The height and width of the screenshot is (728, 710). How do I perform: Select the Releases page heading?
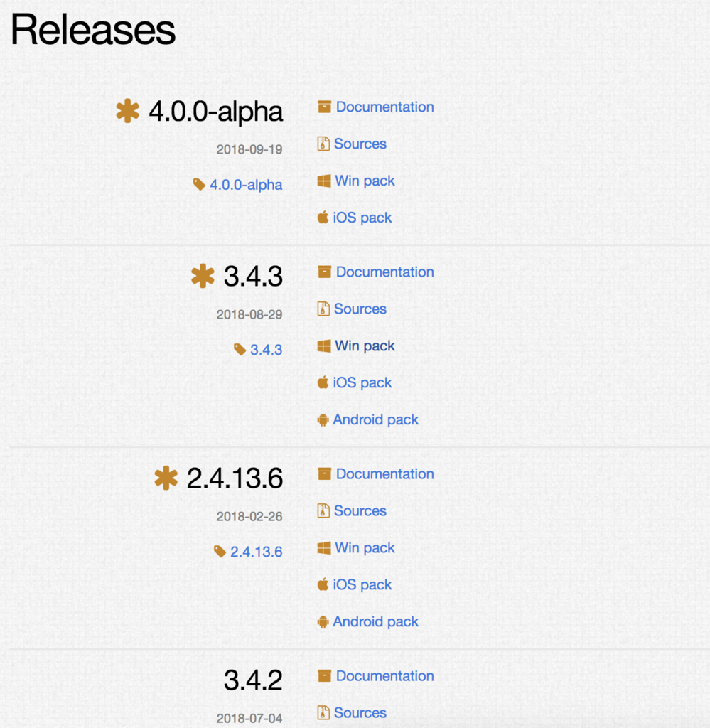93,29
